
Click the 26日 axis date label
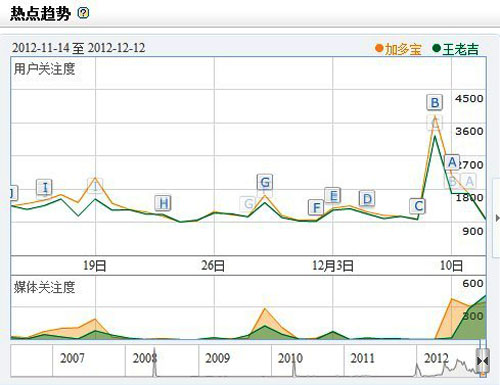[x=213, y=266]
